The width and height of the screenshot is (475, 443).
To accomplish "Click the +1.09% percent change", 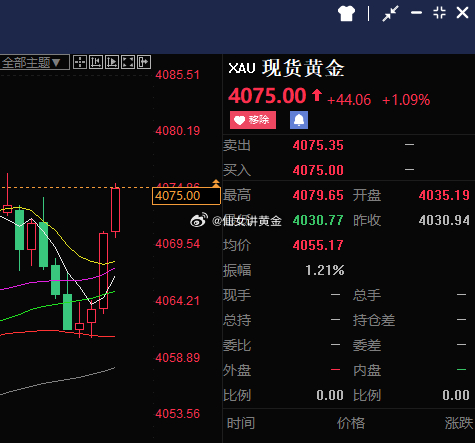I will click(x=406, y=100).
